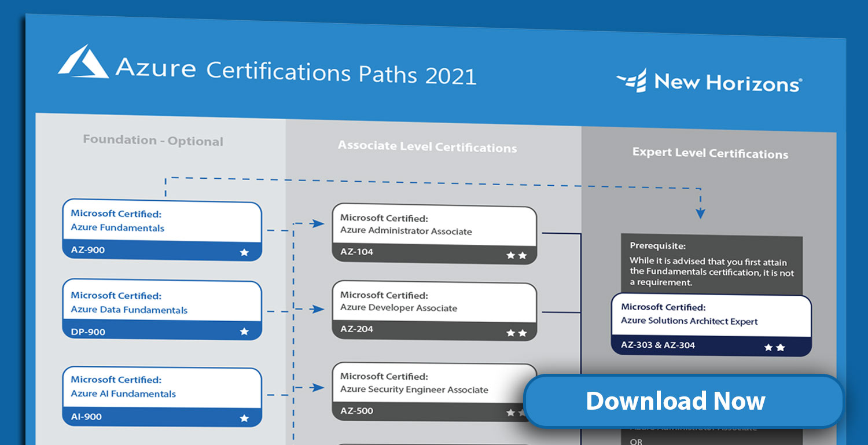Click the Download Now button
The image size is (868, 445).
[683, 401]
